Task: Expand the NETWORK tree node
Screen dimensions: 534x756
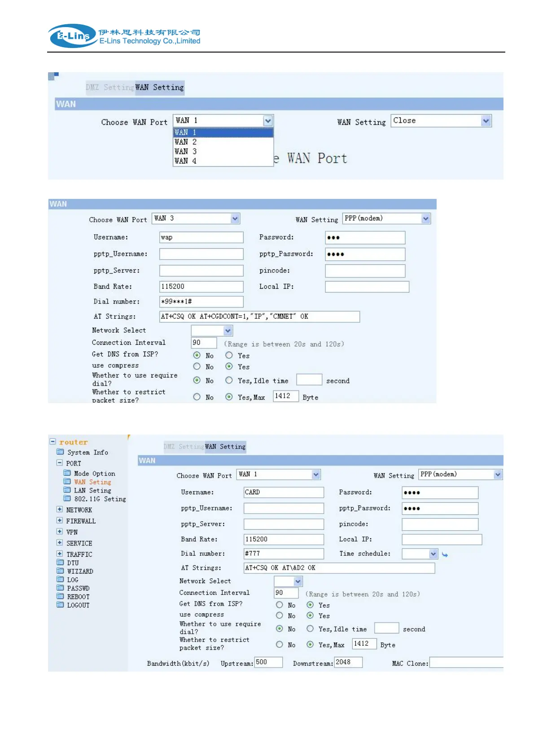Action: [x=60, y=509]
